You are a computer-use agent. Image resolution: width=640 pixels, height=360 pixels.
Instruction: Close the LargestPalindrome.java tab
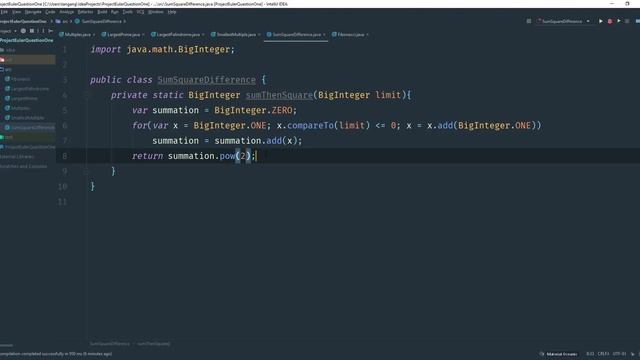point(203,35)
